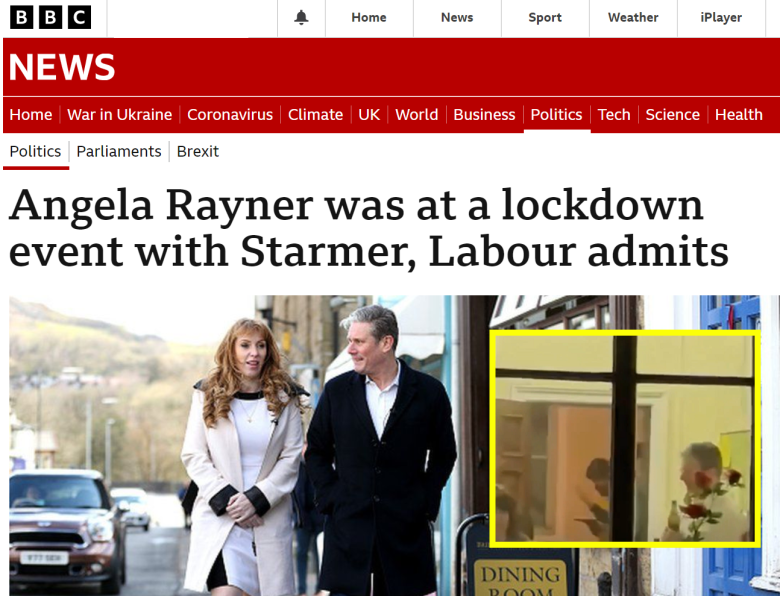Switch to the Parliaments sub-tab

pos(119,151)
